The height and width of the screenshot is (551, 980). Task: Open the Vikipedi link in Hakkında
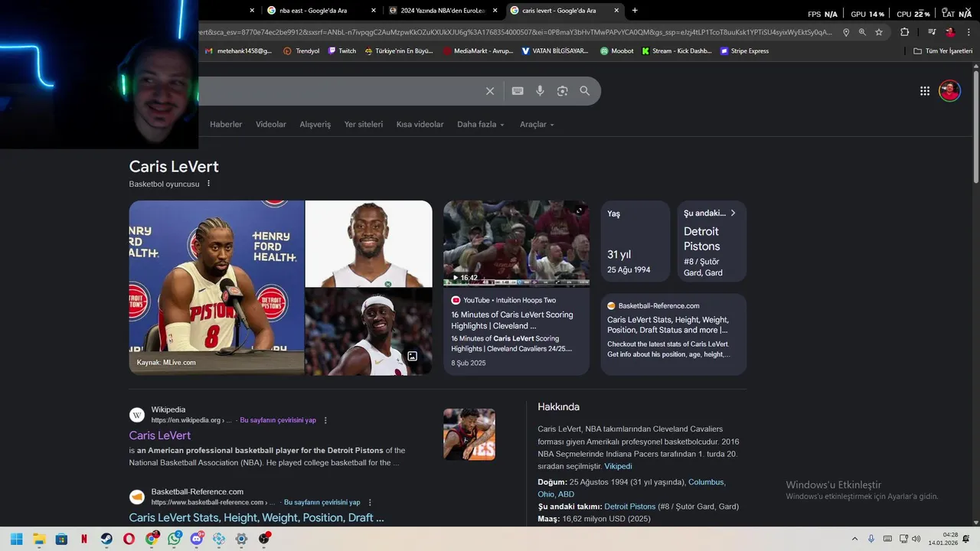618,466
